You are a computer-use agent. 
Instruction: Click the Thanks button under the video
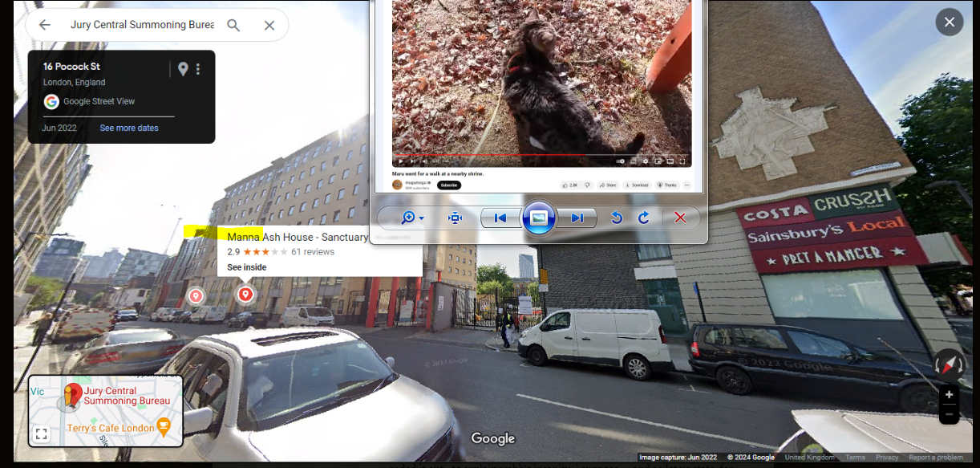[x=666, y=185]
